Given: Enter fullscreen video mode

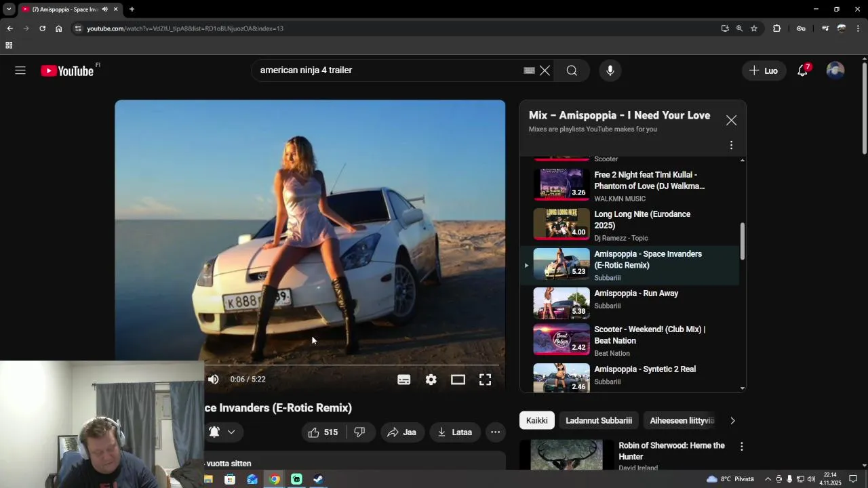Looking at the screenshot, I should click(x=486, y=380).
